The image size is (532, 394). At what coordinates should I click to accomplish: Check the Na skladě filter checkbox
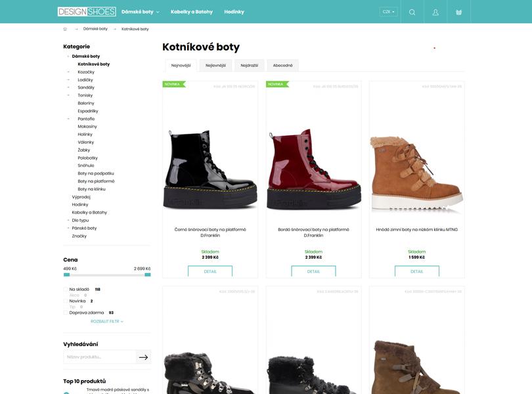[66, 290]
